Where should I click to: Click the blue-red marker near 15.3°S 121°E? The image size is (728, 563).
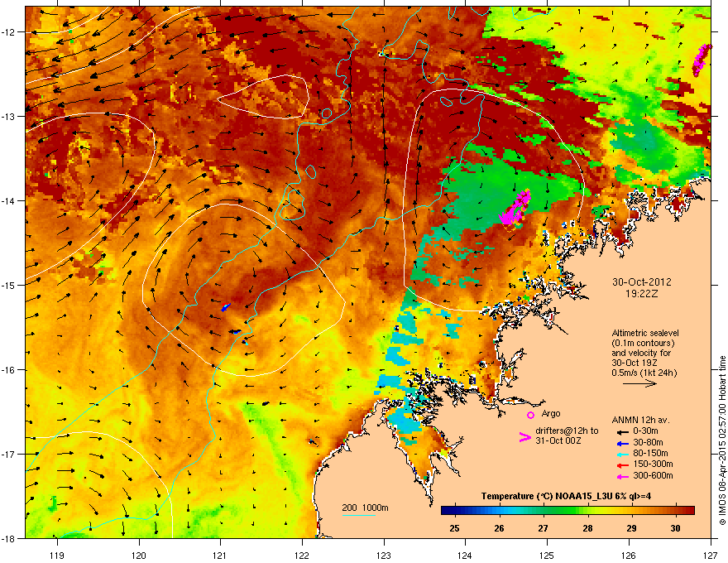point(226,306)
